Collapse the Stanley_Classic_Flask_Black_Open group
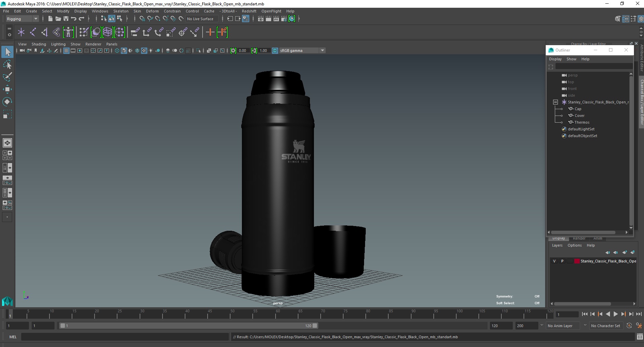Screen dimensions: 644x347 pyautogui.click(x=556, y=102)
